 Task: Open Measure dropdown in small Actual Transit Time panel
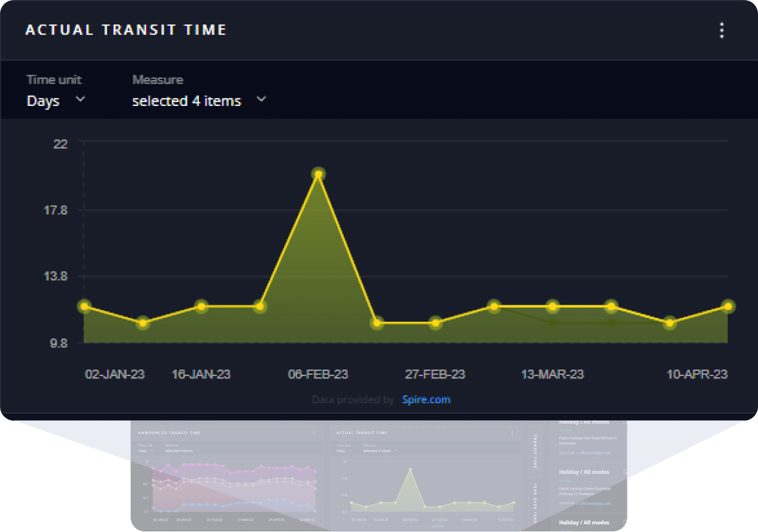pos(380,451)
